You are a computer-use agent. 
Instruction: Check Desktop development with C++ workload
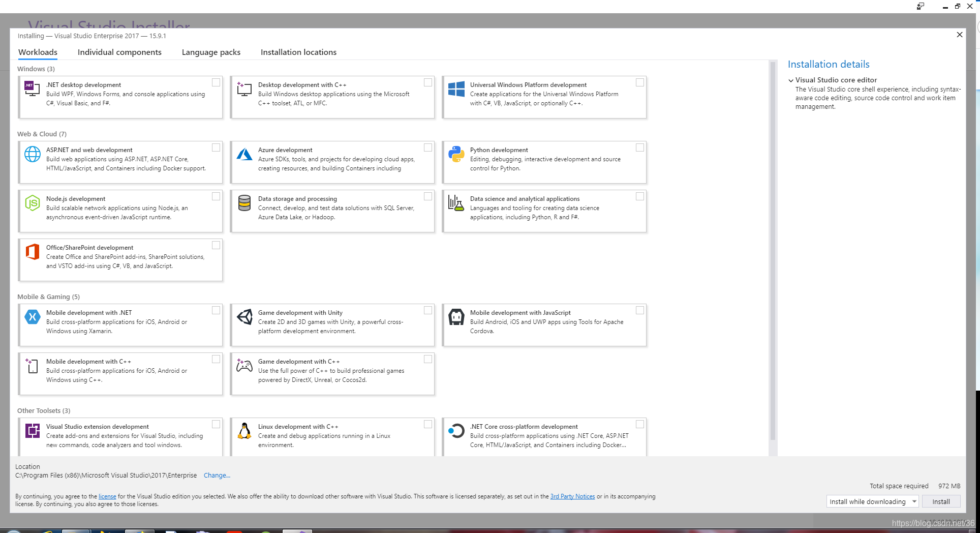tap(428, 82)
